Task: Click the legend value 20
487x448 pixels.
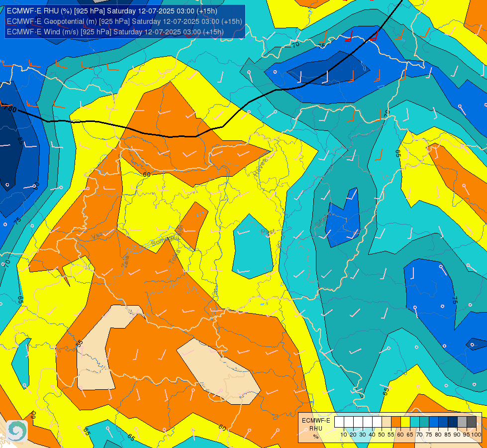Action: (x=353, y=435)
